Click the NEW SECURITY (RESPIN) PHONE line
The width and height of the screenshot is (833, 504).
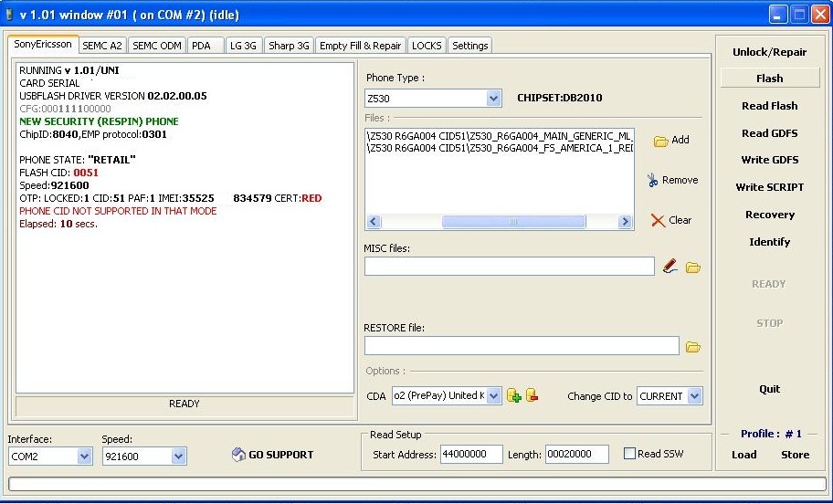[x=99, y=121]
